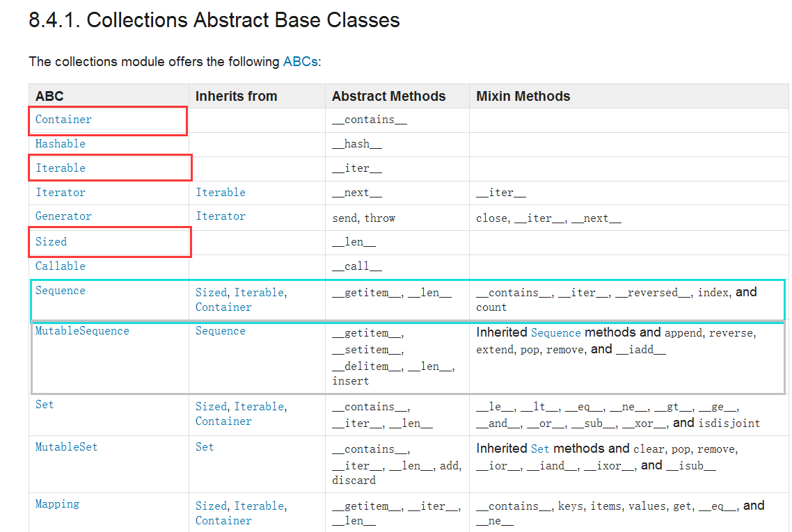Click the MutableSequence class link
Viewport: 792px width, 532px height.
click(82, 331)
